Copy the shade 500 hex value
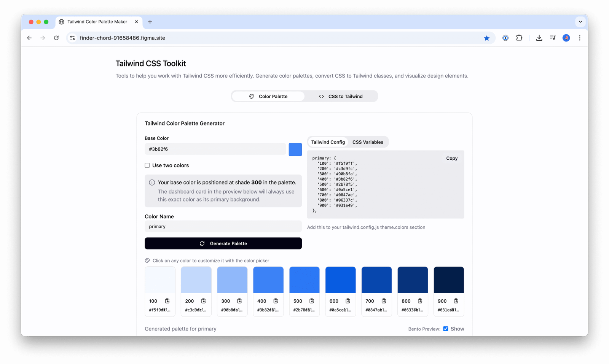The image size is (609, 364). click(x=312, y=301)
